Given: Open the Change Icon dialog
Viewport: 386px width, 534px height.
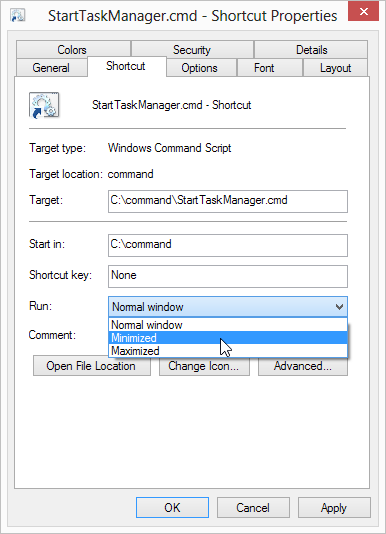Looking at the screenshot, I should coord(204,366).
